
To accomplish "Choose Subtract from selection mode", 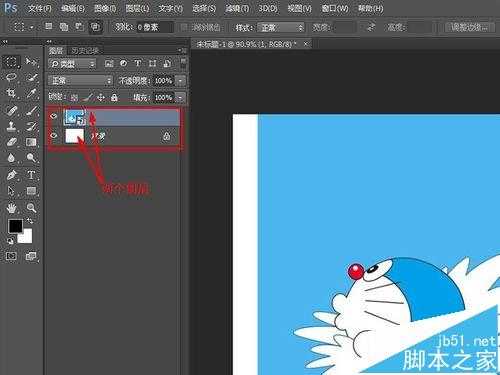I will 79,26.
